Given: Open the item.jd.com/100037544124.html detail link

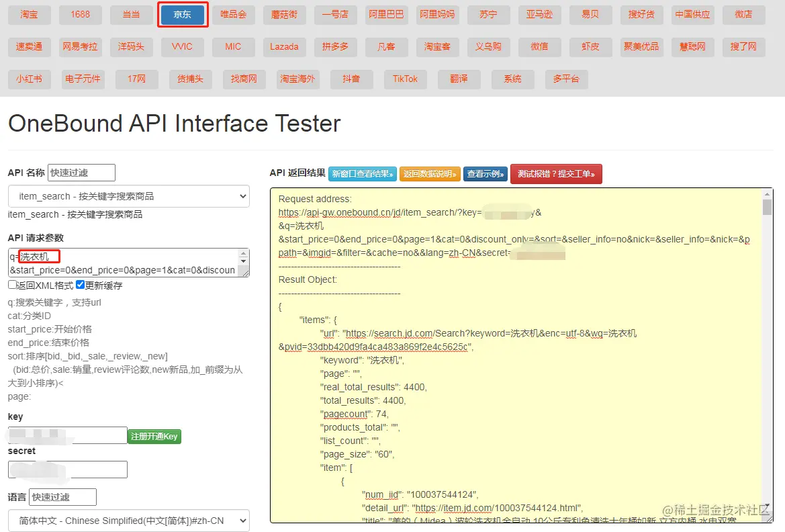Looking at the screenshot, I should tap(497, 508).
